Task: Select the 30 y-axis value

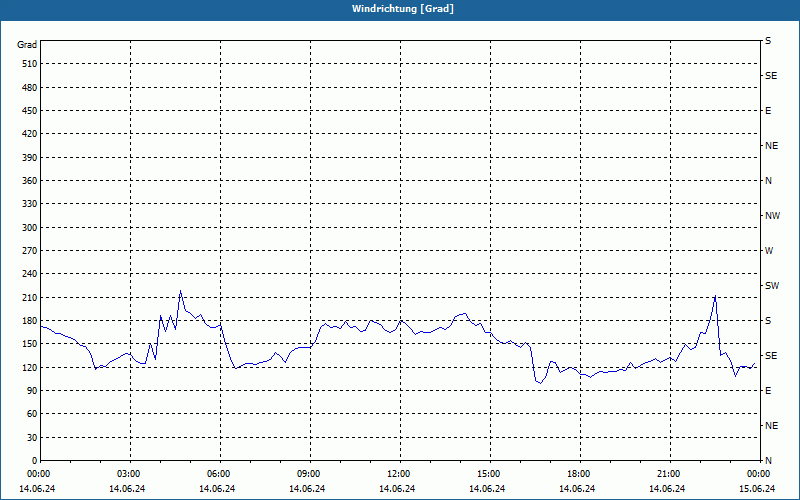Action: 32,438
